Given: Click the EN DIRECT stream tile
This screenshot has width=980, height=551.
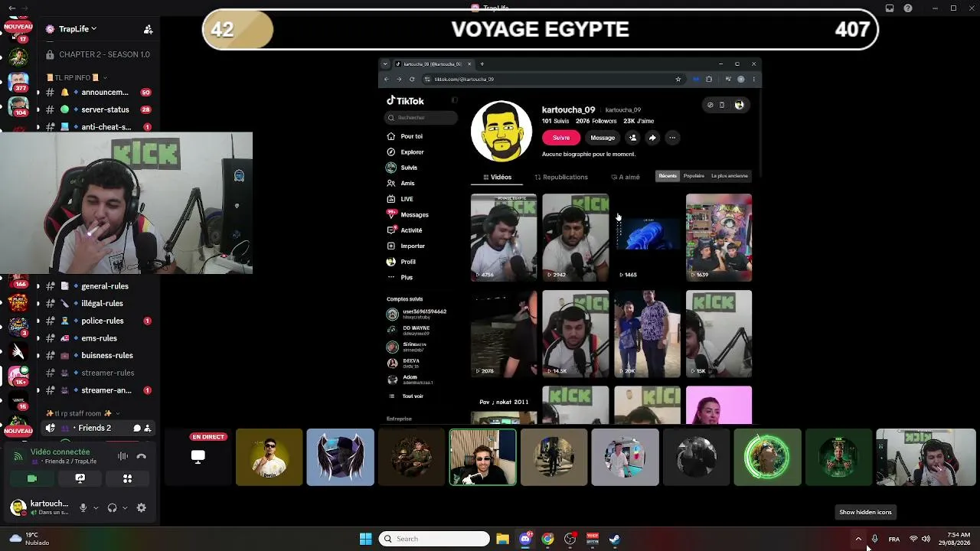Looking at the screenshot, I should 198,457.
